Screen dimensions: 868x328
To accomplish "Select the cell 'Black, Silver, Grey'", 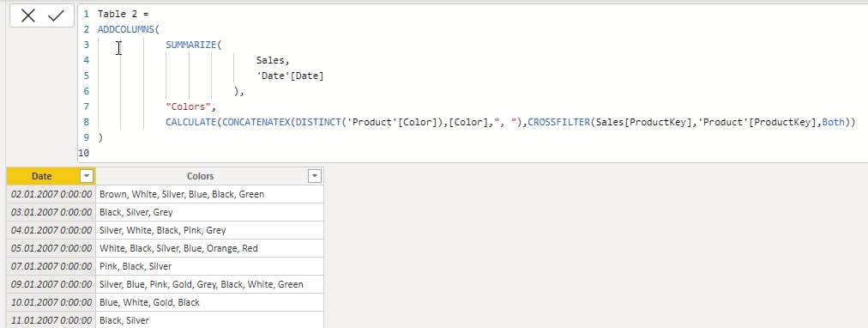I will click(209, 212).
